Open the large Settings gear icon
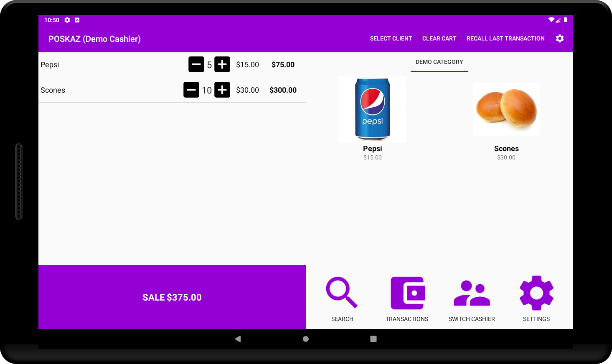Image resolution: width=612 pixels, height=364 pixels. point(536,293)
